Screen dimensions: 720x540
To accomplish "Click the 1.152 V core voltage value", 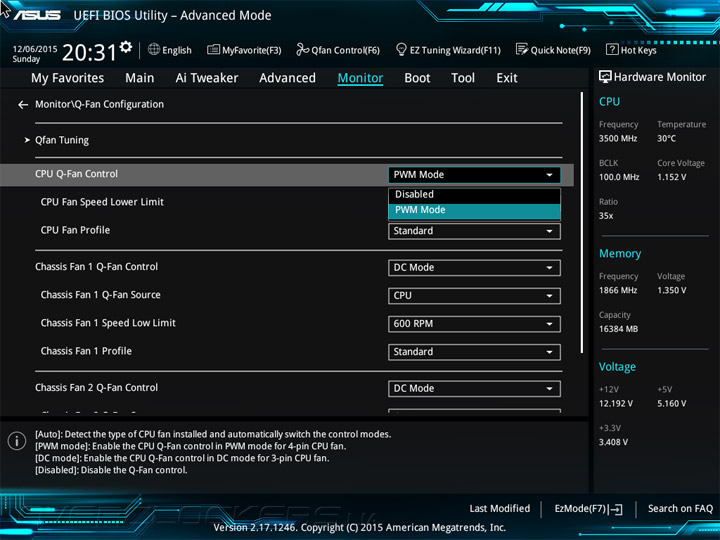I will point(672,177).
